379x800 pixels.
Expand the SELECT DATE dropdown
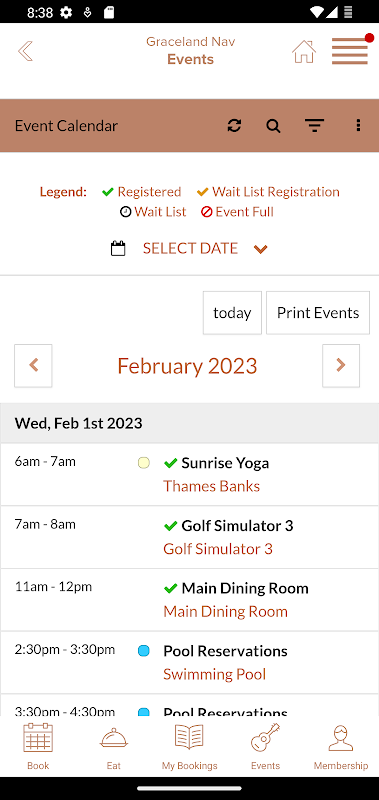click(x=205, y=248)
